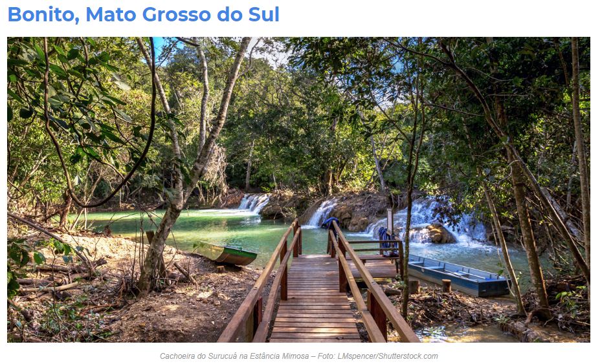Click the words "Estância Mimosa" in the caption
The image size is (602, 364).
click(x=279, y=356)
